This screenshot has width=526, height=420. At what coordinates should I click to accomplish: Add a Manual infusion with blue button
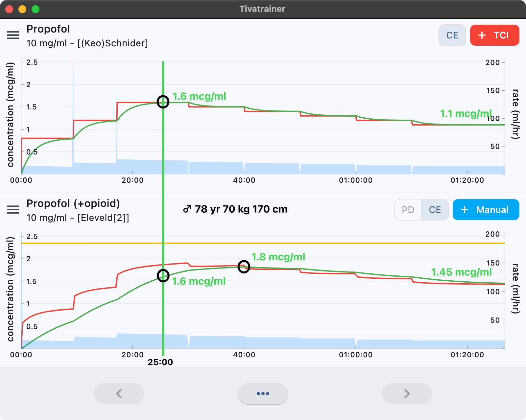[x=486, y=210]
